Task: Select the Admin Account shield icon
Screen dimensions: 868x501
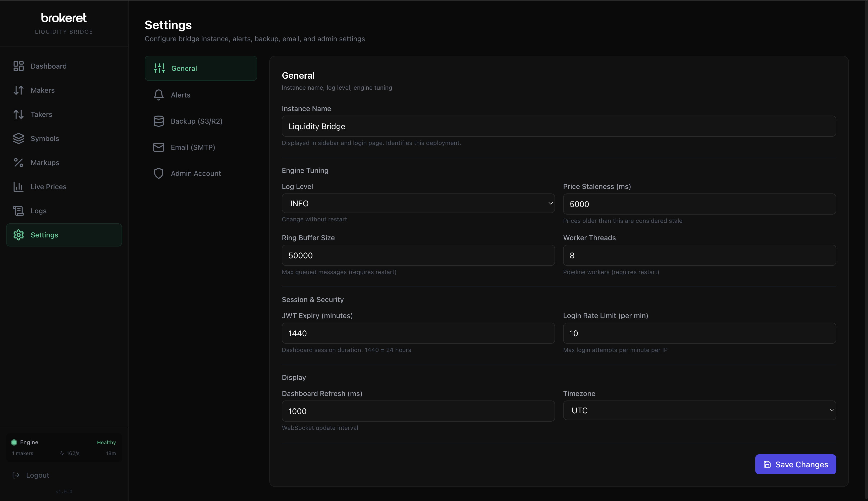Action: [158, 173]
